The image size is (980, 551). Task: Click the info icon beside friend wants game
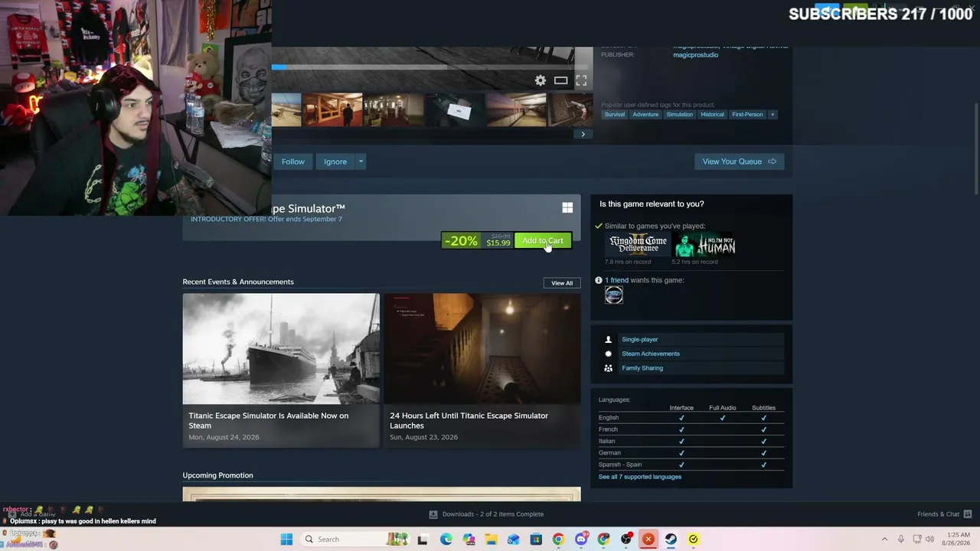(x=599, y=280)
